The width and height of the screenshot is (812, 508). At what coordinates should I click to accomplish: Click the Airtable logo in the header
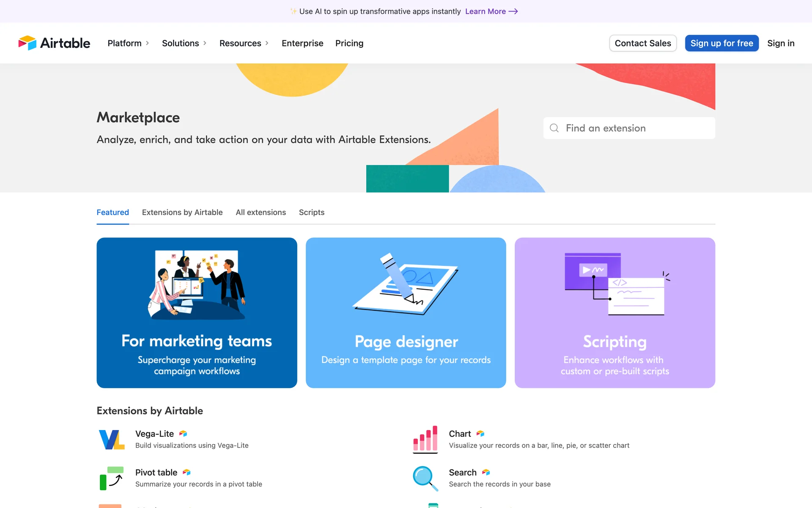(x=54, y=43)
